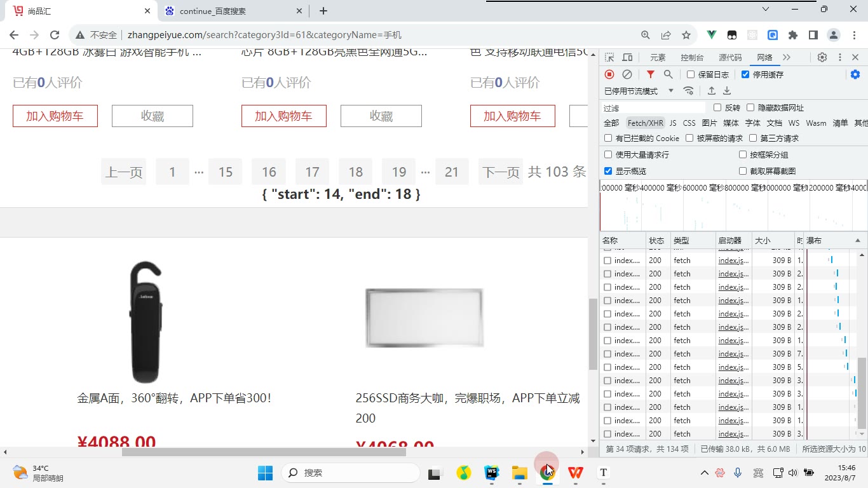Toggle the red network filter funnel icon
Viewport: 868px width, 488px height.
tap(650, 74)
